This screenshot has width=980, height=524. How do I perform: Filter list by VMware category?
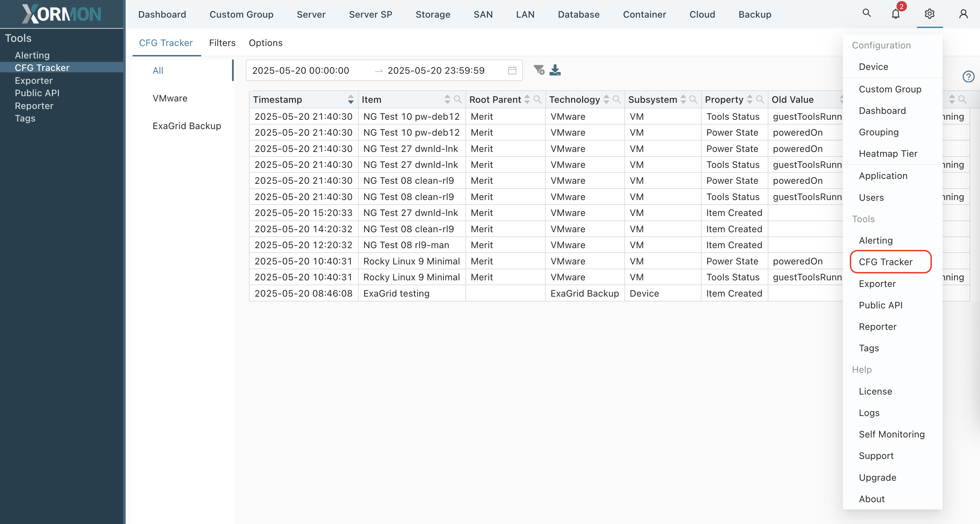(170, 99)
